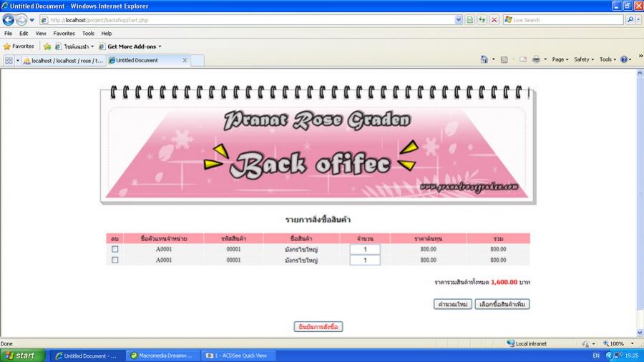Click the Quick Tabs icon

click(9, 60)
